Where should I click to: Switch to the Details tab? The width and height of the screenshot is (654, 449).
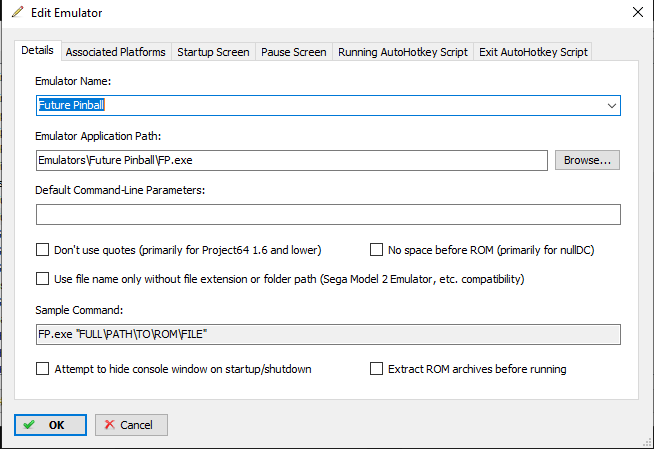point(38,50)
